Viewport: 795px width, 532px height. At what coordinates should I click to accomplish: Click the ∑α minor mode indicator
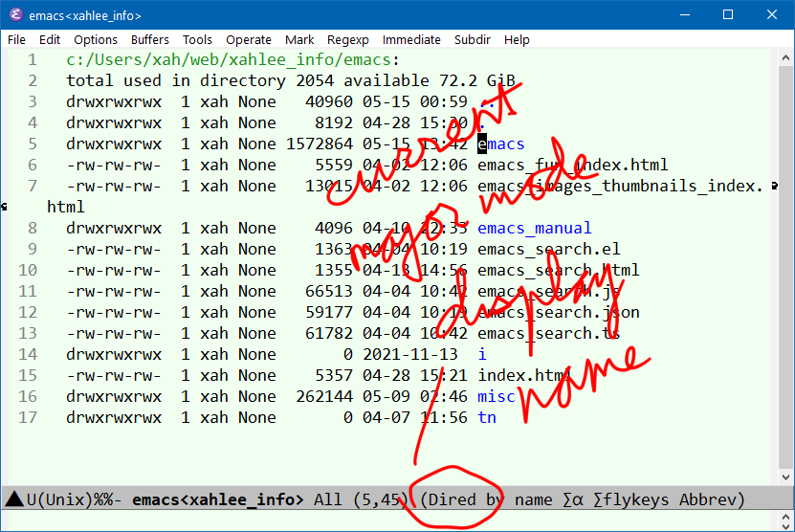(572, 499)
